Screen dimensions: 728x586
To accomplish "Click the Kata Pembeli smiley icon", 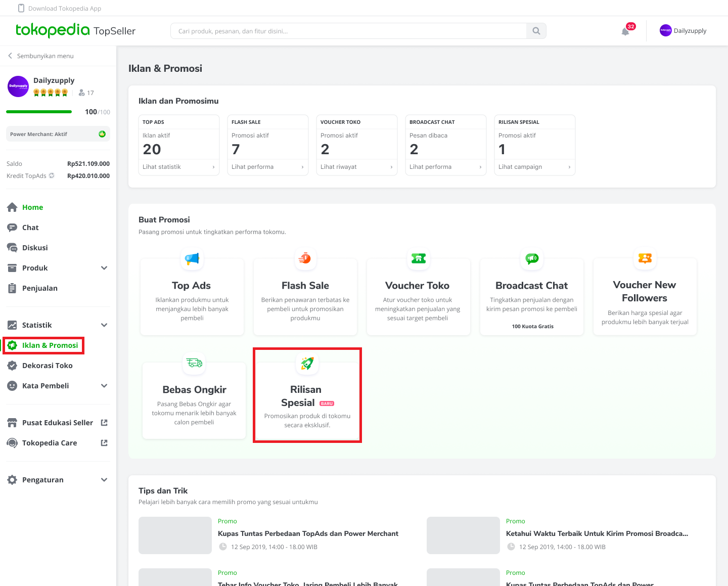I will pyautogui.click(x=12, y=386).
